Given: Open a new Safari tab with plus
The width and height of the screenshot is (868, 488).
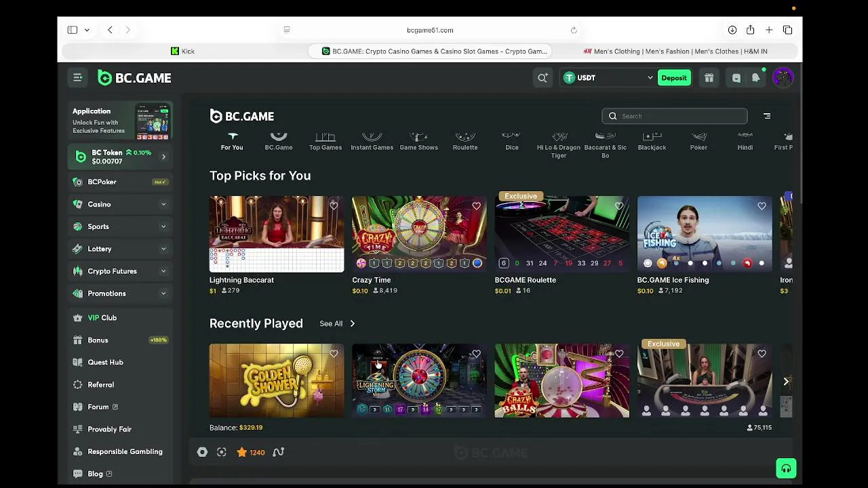Looking at the screenshot, I should (x=769, y=30).
